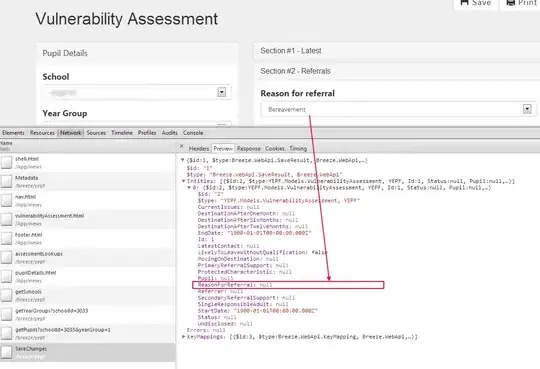Open the Elements devtools tab

[x=13, y=133]
